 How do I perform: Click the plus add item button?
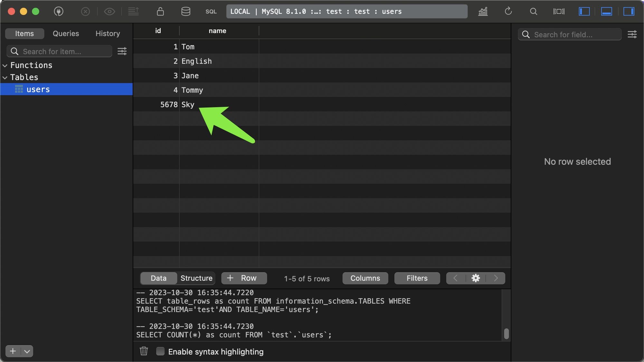(x=13, y=351)
